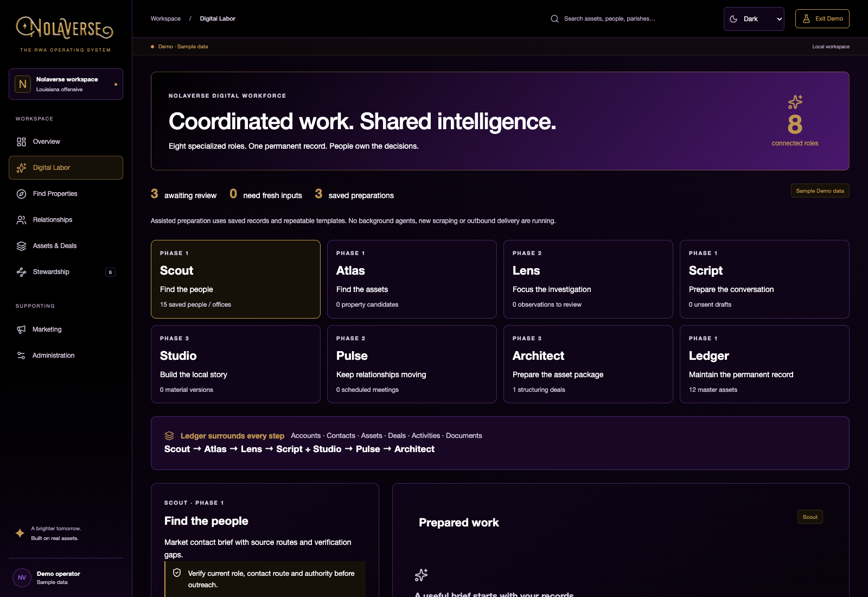Click the Assets & Deals layers icon
The height and width of the screenshot is (597, 868).
pyautogui.click(x=21, y=246)
